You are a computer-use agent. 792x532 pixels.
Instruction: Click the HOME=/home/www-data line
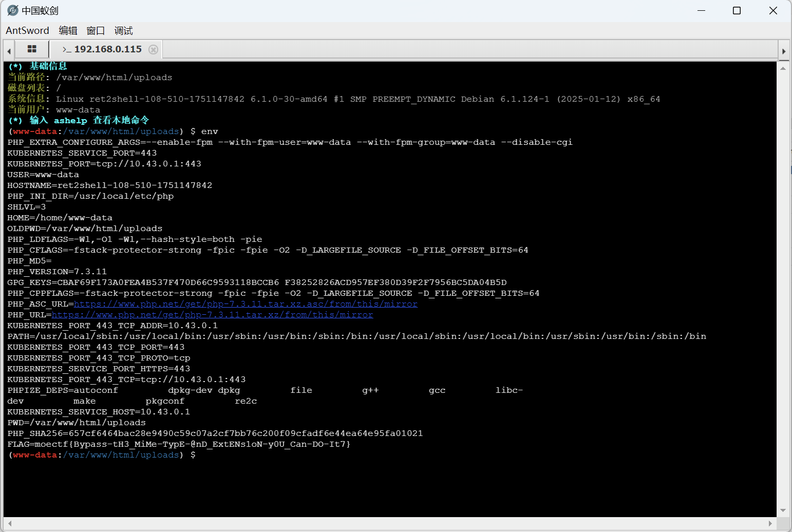click(60, 218)
